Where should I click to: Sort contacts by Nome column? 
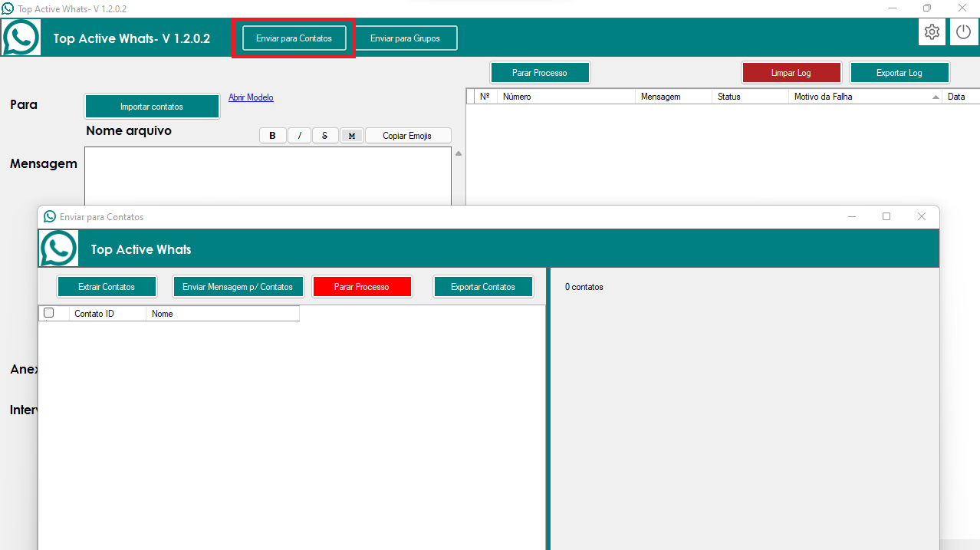(x=222, y=314)
